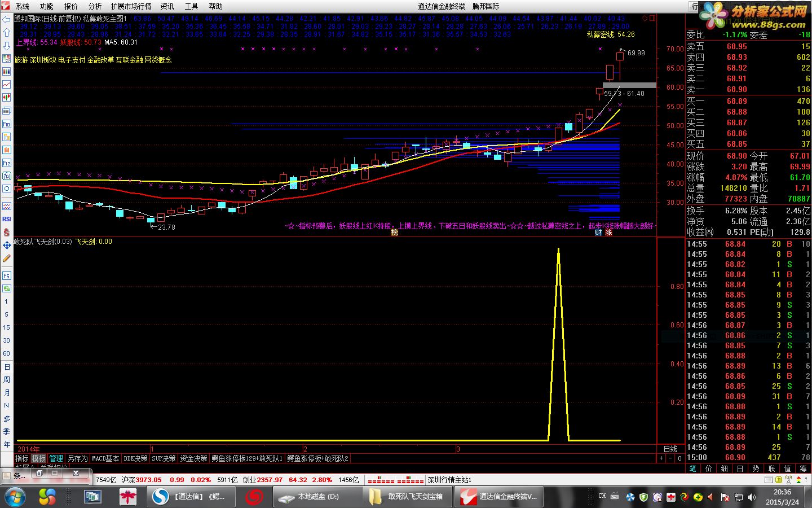
Task: Click the F12 trading icon
Action: coord(7,163)
